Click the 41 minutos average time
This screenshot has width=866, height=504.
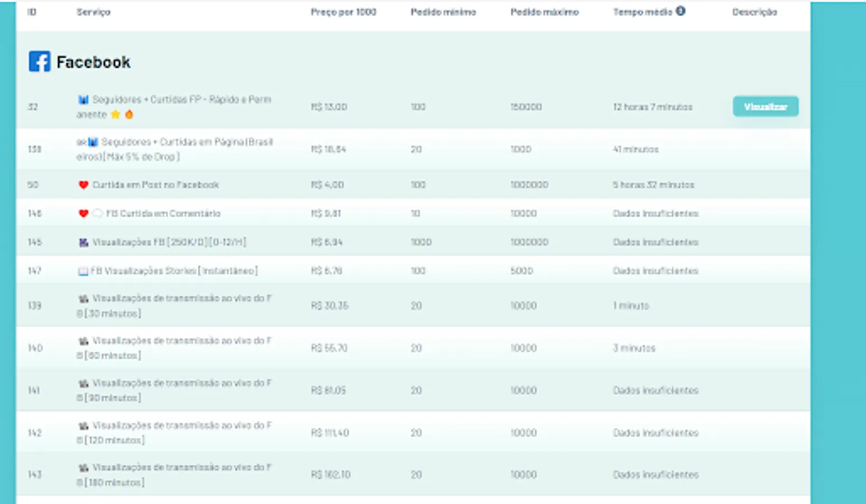point(636,150)
